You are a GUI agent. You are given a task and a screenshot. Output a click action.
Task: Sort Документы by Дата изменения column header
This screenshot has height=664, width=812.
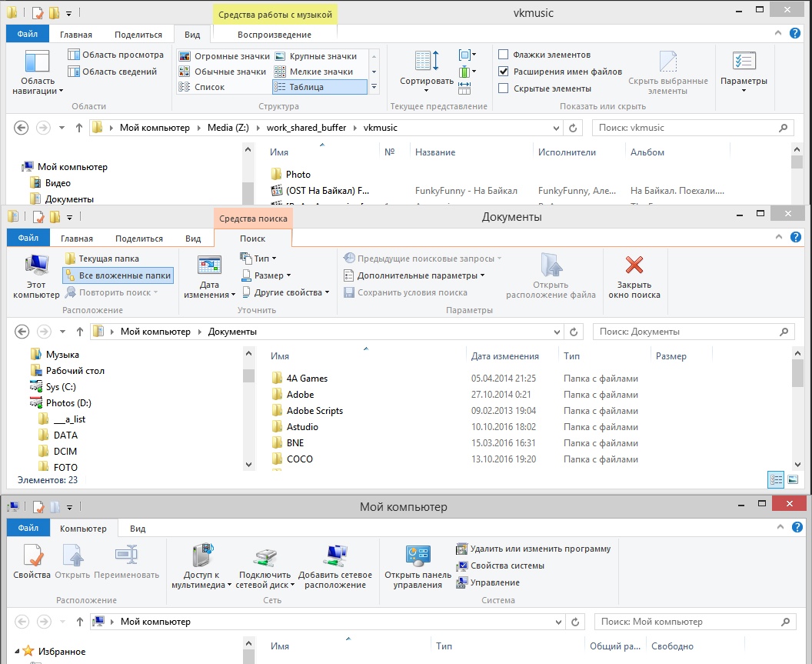(x=512, y=356)
